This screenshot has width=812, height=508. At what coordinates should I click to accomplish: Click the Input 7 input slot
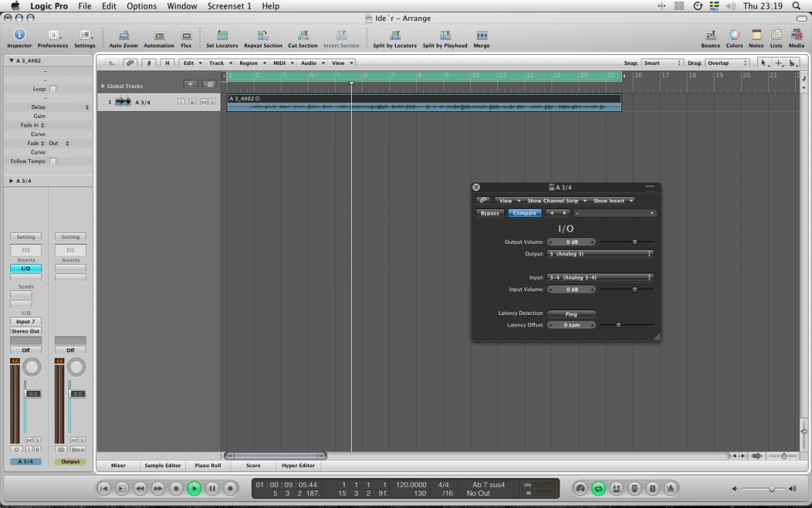coord(26,322)
